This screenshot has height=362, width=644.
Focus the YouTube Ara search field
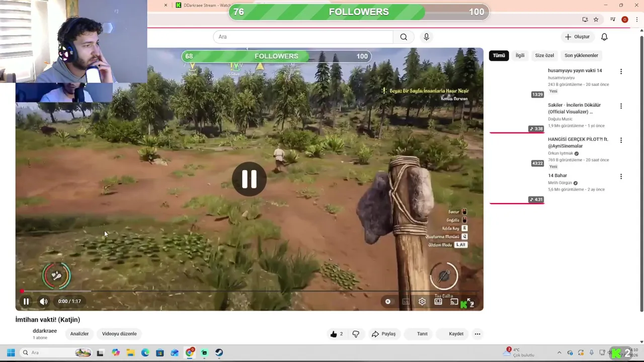coord(303,37)
